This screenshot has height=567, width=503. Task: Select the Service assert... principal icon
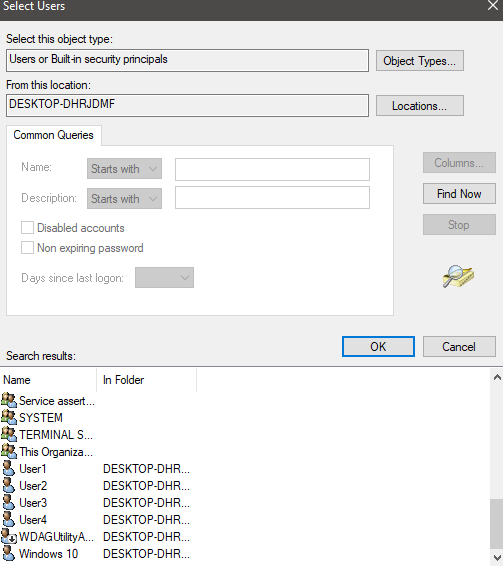[x=9, y=400]
